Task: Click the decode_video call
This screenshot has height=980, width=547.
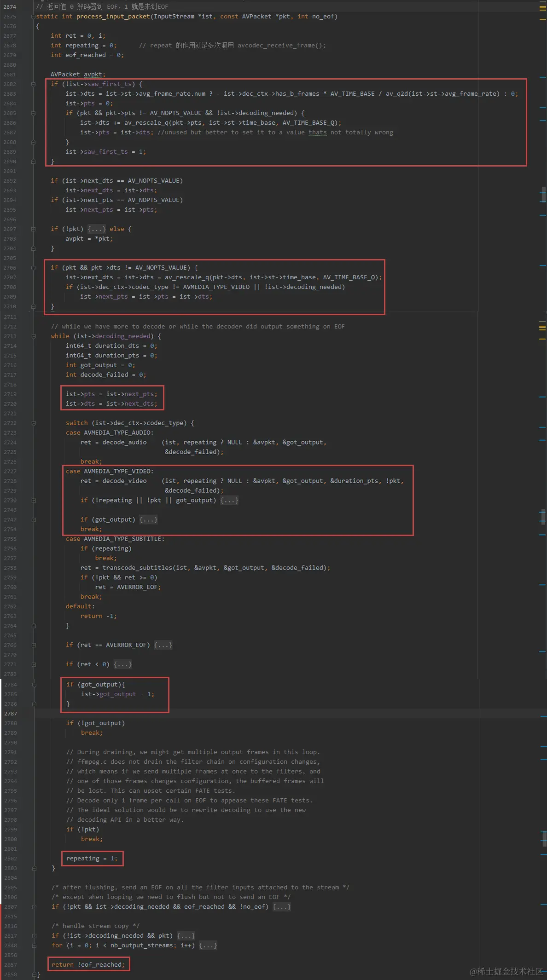Action: 124,481
